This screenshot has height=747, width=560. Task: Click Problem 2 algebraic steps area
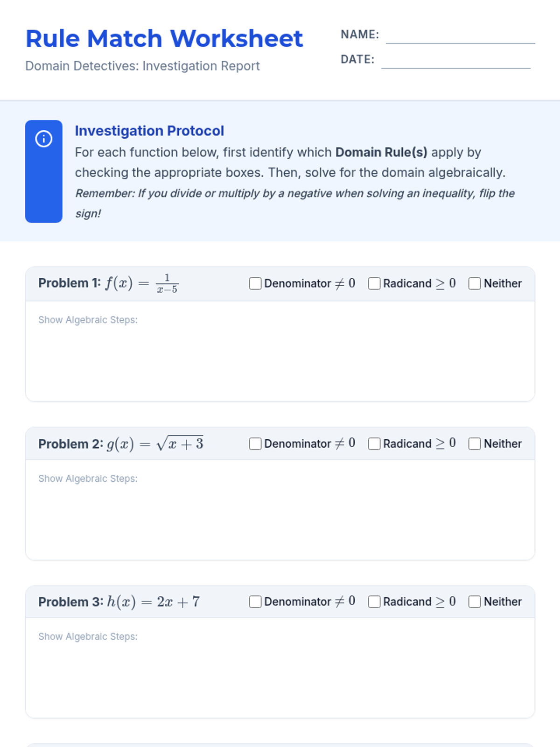pyautogui.click(x=280, y=518)
